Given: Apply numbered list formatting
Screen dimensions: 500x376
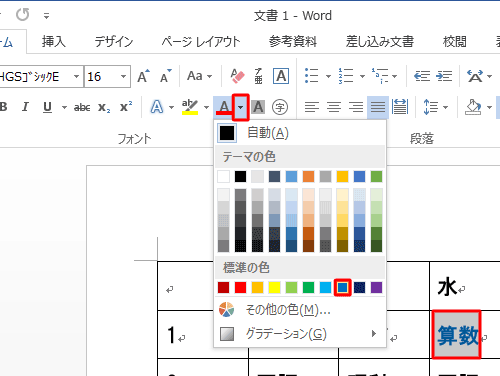Looking at the screenshot, I should 346,76.
